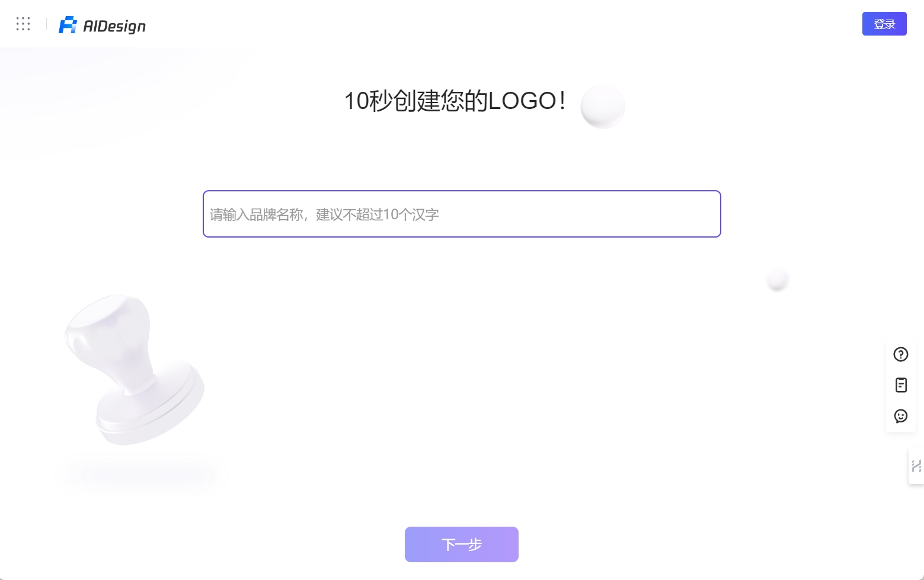
Task: Open the winking smiley feedback chat icon
Action: [x=901, y=416]
